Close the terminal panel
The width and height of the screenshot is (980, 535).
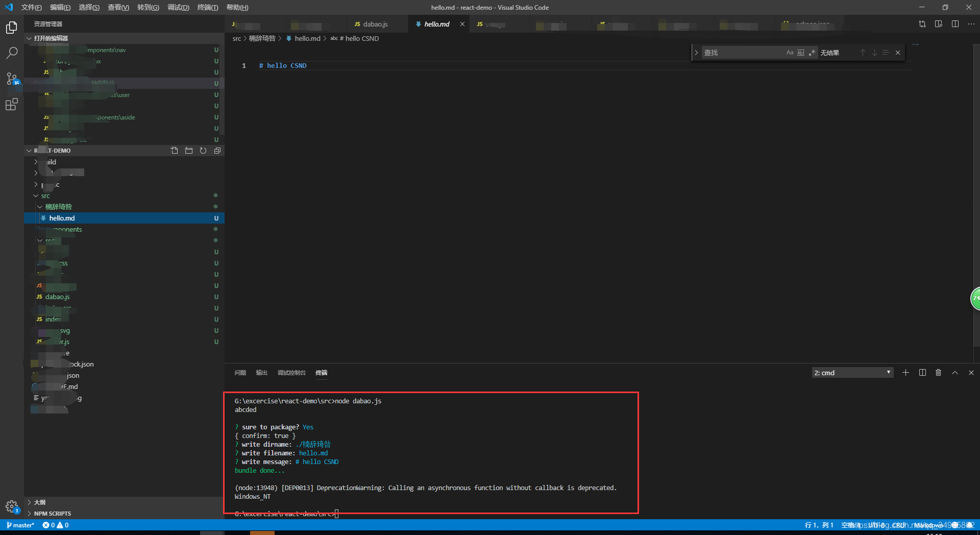click(971, 373)
